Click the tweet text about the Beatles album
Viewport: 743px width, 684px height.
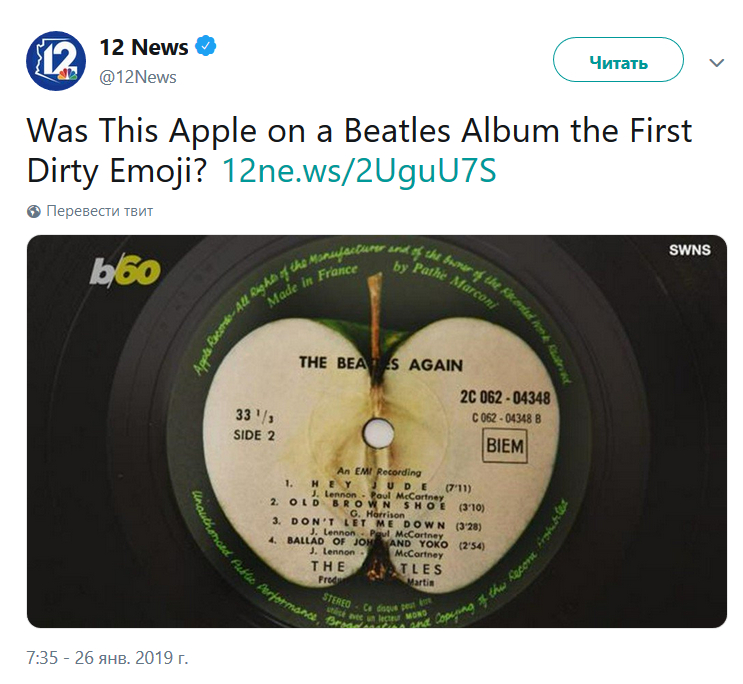(x=359, y=150)
